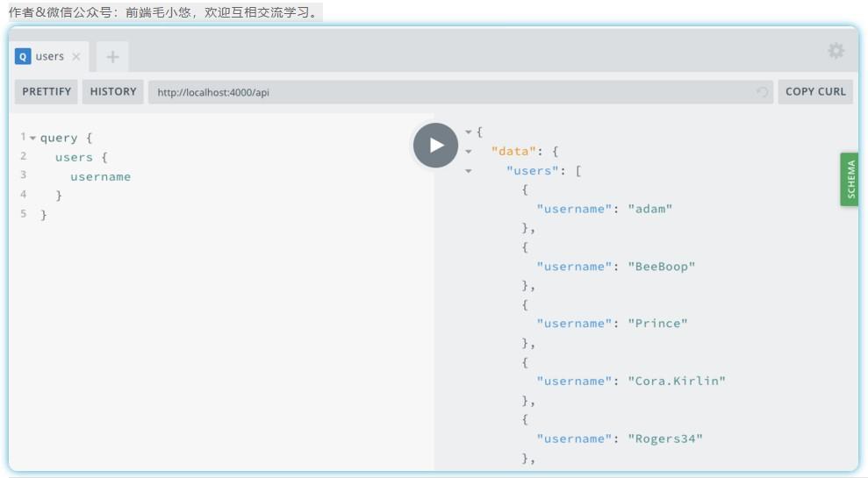Click the "users" key in response

pos(533,171)
